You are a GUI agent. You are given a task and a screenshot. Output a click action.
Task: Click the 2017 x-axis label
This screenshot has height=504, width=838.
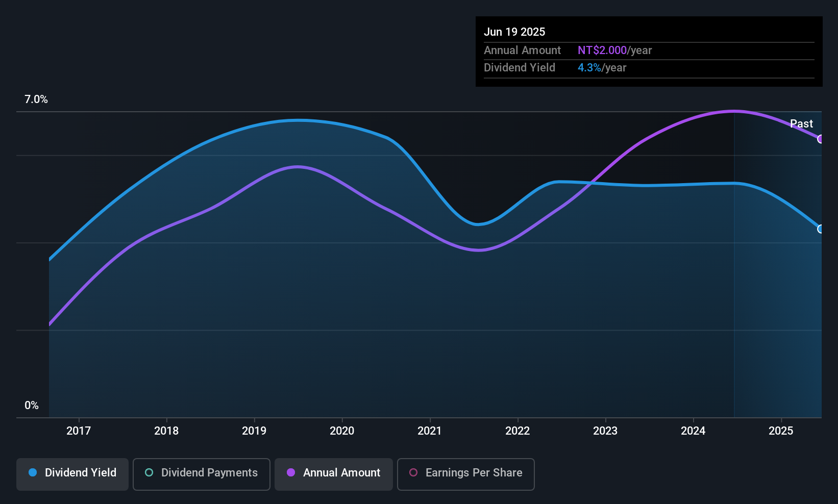(79, 431)
